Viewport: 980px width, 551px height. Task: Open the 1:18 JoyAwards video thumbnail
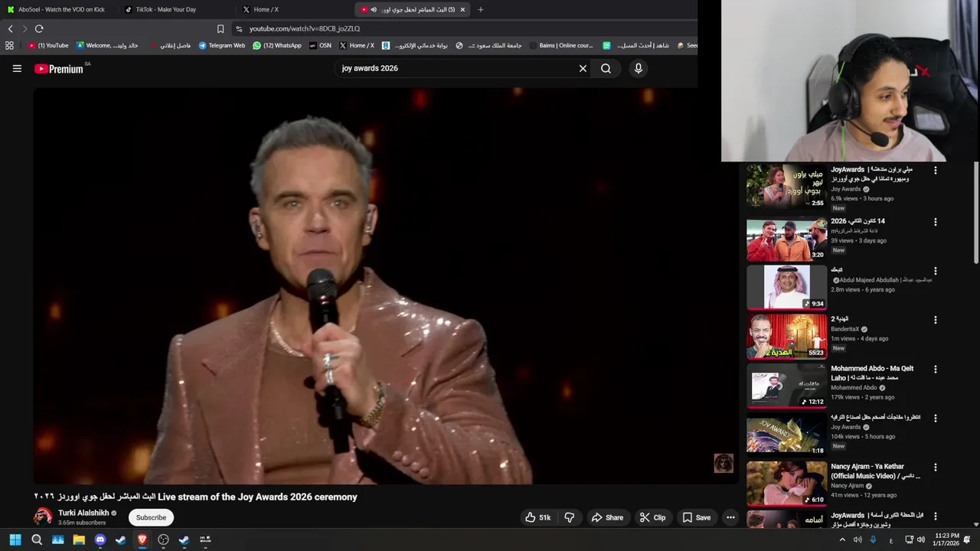click(x=786, y=434)
